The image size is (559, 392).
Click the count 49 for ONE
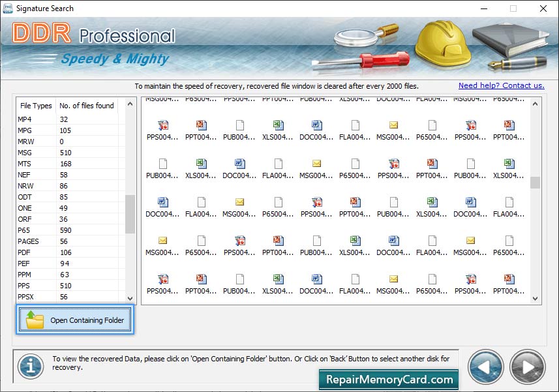pyautogui.click(x=63, y=207)
